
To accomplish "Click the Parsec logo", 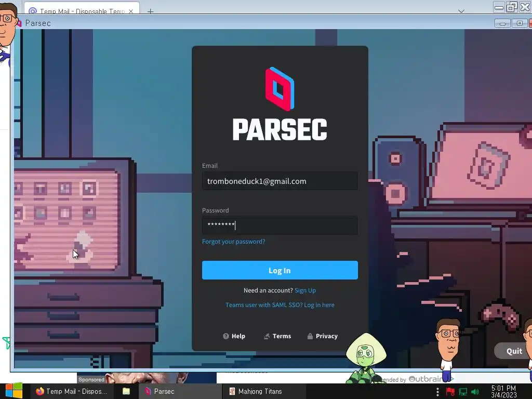I will pyautogui.click(x=280, y=104).
